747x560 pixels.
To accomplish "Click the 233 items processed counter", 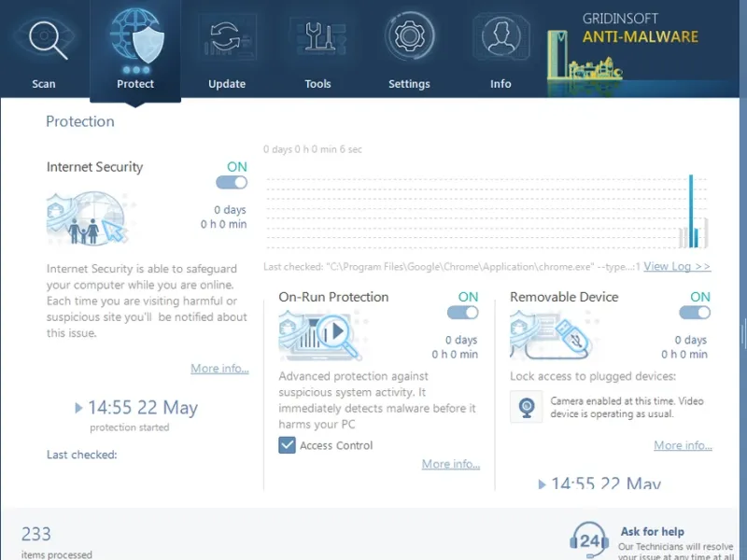I will 56,542.
